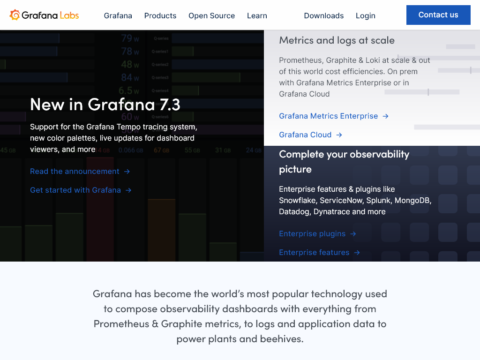Click the Login link

pos(365,16)
